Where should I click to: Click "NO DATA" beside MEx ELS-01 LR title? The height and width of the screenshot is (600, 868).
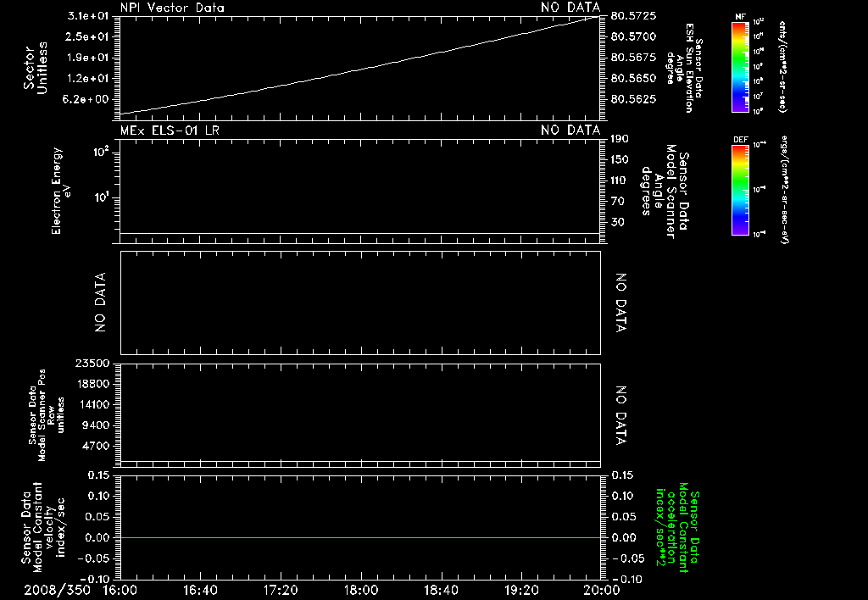[x=570, y=130]
